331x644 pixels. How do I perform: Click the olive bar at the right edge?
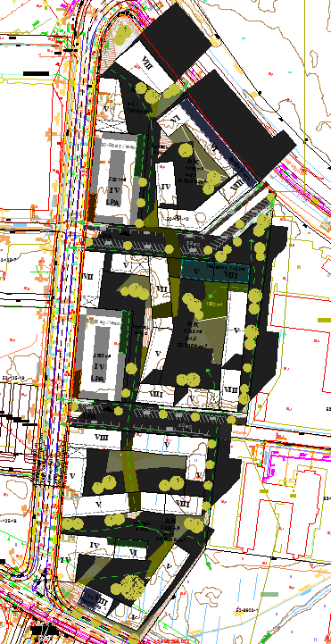click(324, 320)
